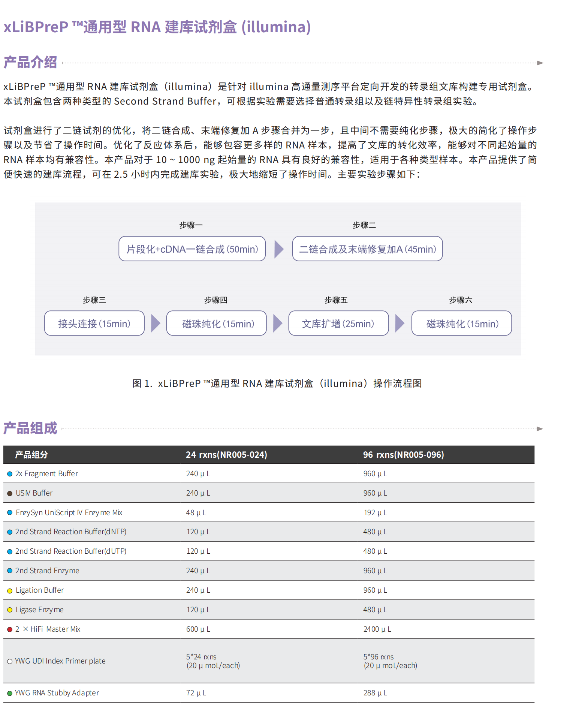This screenshot has width=588, height=716.
Task: Click the USⅣ Buffer row name
Action: 34,493
